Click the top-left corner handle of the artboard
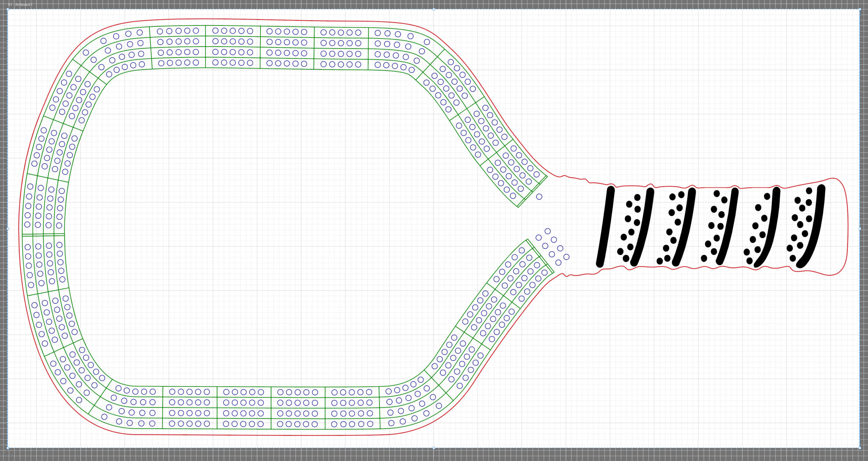The image size is (868, 461). coord(8,9)
